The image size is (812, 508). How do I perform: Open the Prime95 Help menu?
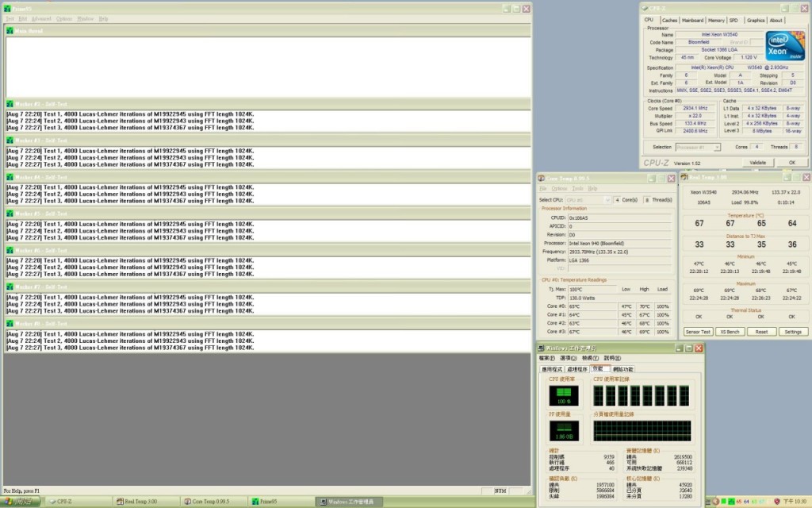(104, 19)
